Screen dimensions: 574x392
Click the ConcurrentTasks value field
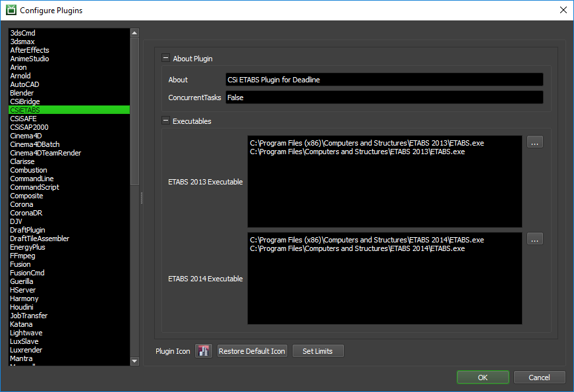point(384,98)
